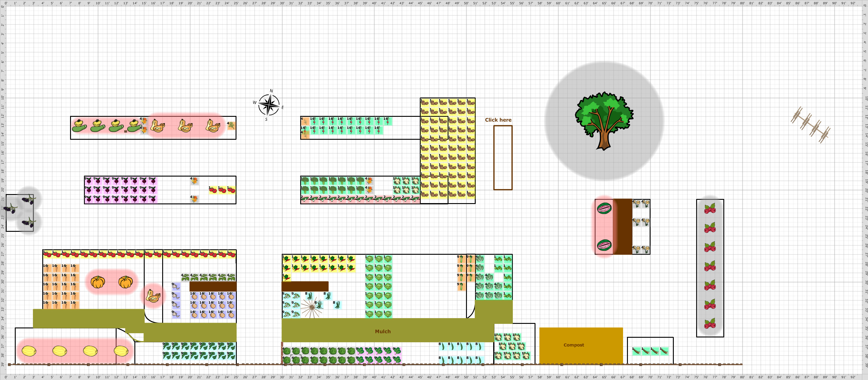The height and width of the screenshot is (380, 868).
Task: Select the wooden trellis at far right
Action: 810,125
